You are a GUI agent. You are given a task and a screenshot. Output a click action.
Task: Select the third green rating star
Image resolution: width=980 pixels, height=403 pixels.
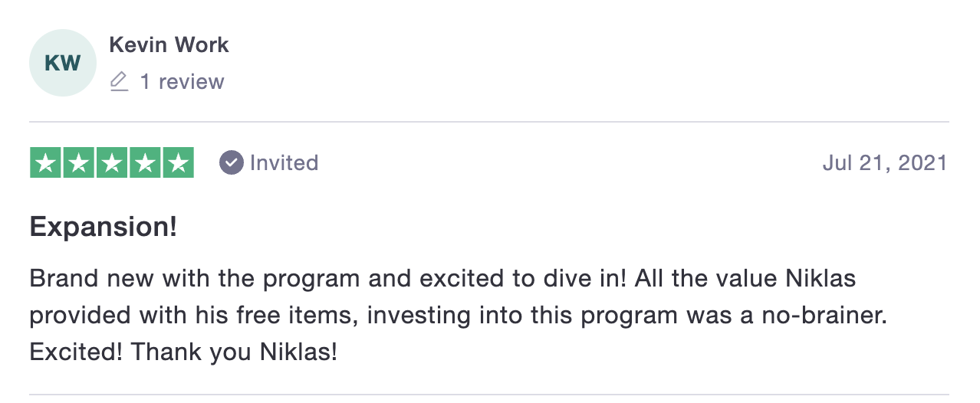(x=112, y=162)
